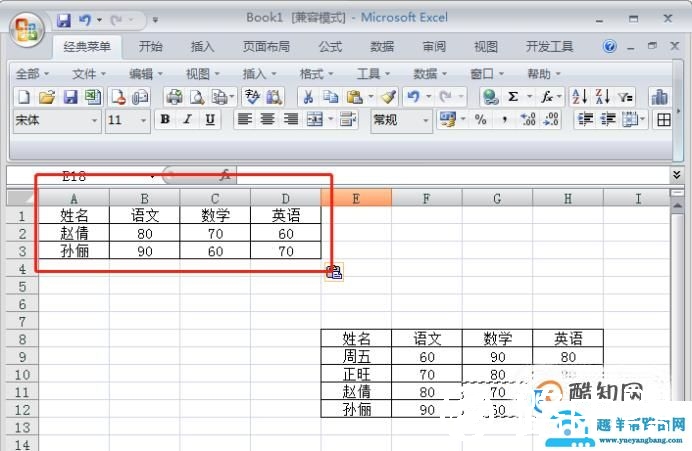
Task: Expand the Name Box dropdown arrow
Action: click(152, 177)
